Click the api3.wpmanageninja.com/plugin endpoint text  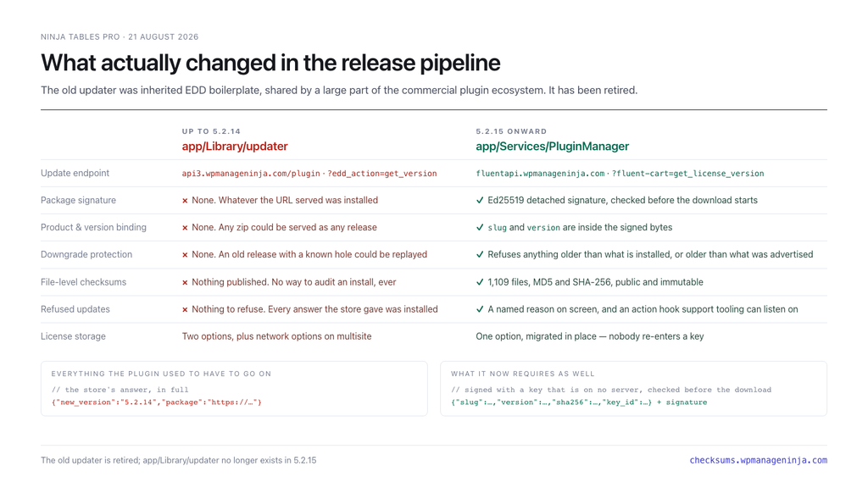(x=251, y=174)
